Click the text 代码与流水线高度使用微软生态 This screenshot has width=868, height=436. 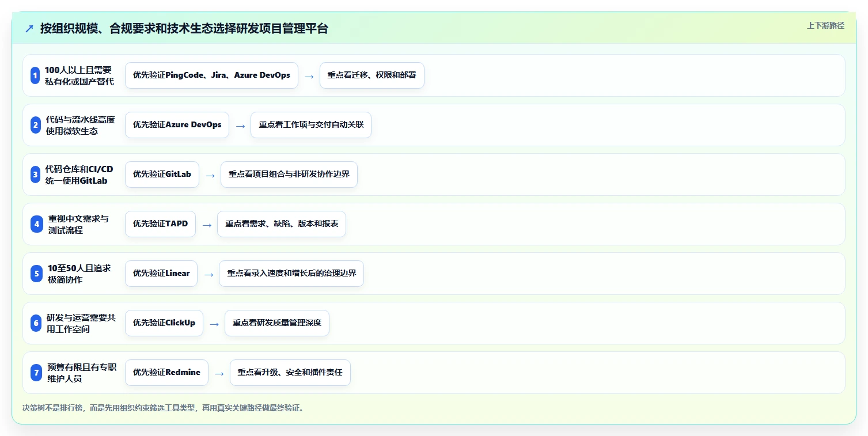(x=80, y=125)
